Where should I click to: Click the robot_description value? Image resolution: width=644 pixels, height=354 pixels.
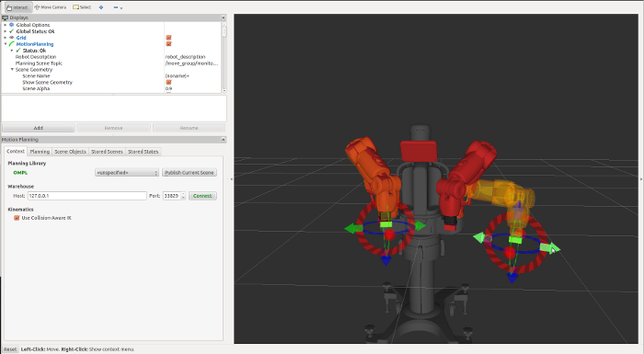point(185,57)
